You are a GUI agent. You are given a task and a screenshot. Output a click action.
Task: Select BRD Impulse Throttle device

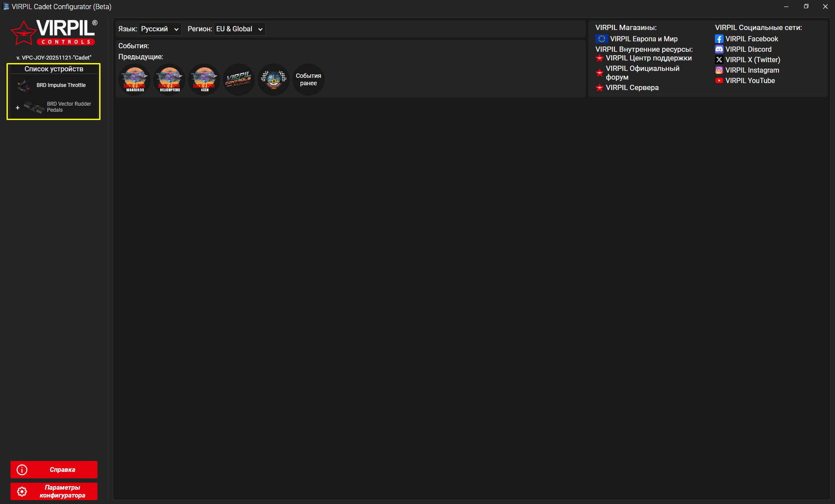tap(61, 85)
